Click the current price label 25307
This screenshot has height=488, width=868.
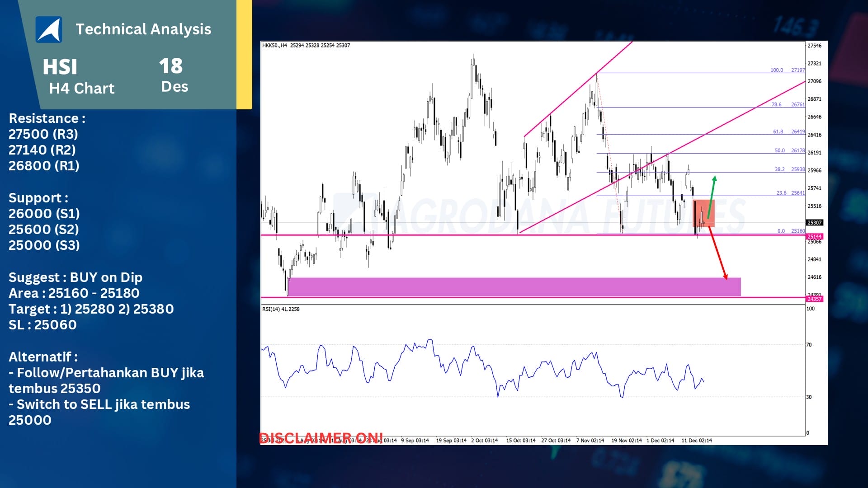pyautogui.click(x=814, y=223)
